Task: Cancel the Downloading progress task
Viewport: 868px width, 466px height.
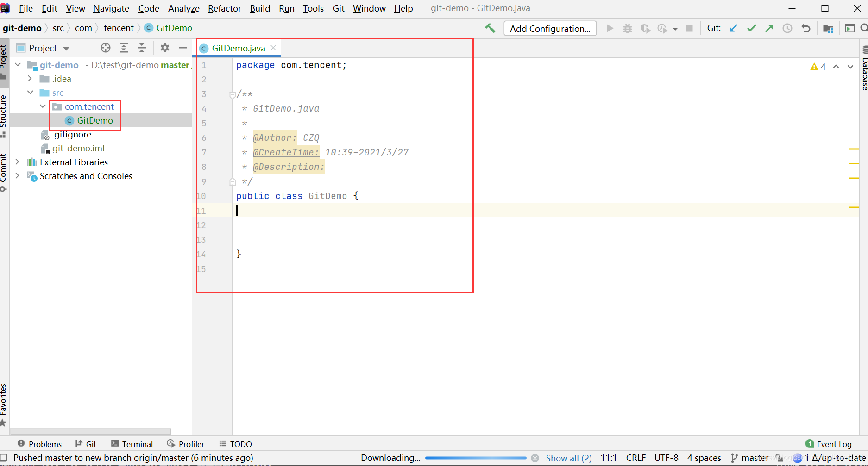Action: pyautogui.click(x=535, y=458)
